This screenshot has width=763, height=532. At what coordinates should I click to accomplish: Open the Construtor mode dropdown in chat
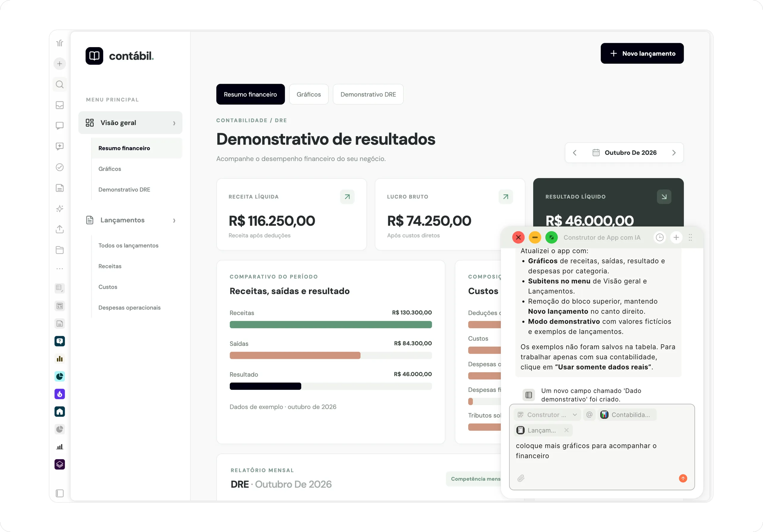pyautogui.click(x=547, y=415)
